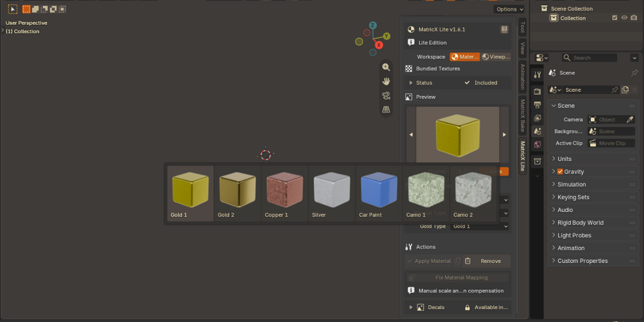Click the Remove material button

tap(487, 261)
